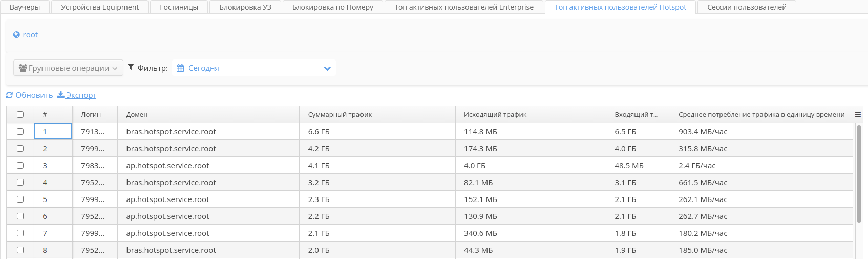Image resolution: width=868 pixels, height=260 pixels.
Task: Open the Сегодня date filter dropdown arrow
Action: click(327, 68)
